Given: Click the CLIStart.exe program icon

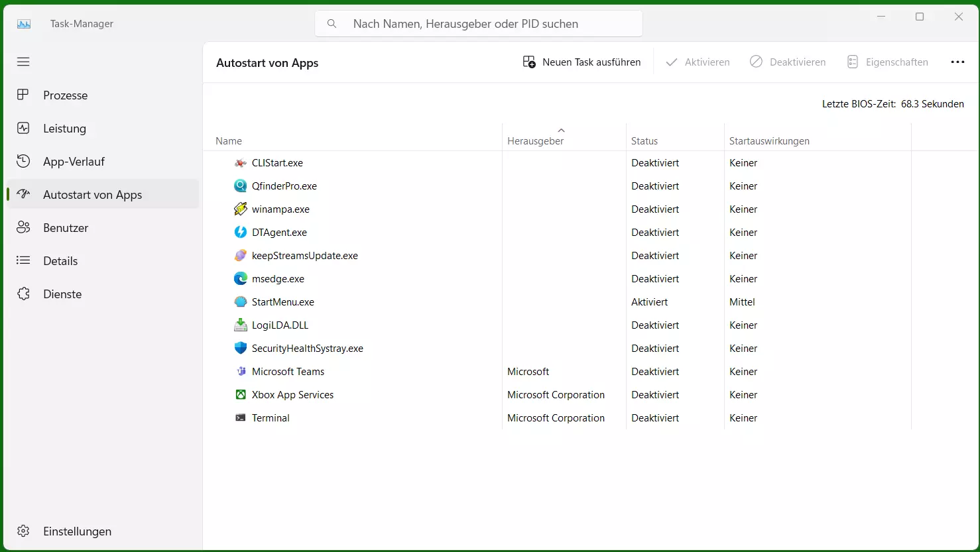Looking at the screenshot, I should [x=241, y=162].
